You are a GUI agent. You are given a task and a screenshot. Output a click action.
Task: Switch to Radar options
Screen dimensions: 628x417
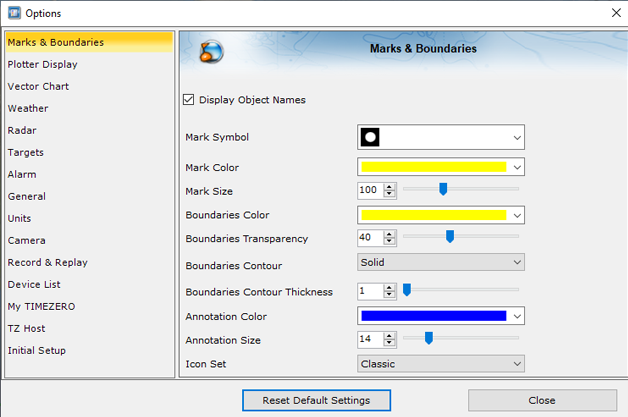[x=22, y=131]
